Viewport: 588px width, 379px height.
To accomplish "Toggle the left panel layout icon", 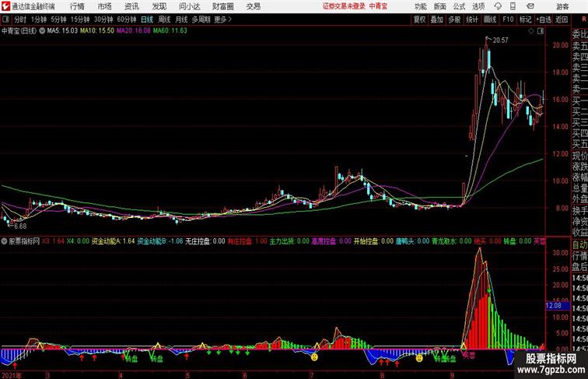I will click(5, 19).
